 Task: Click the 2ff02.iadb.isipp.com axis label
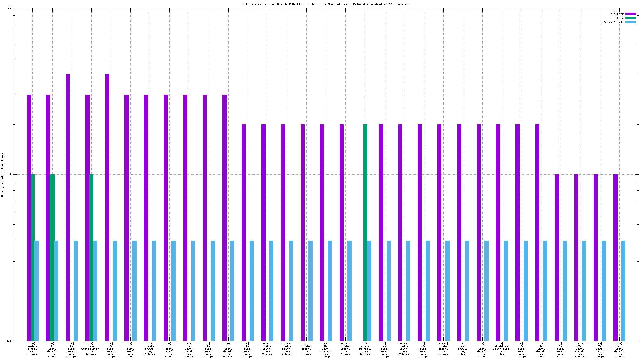267,349
